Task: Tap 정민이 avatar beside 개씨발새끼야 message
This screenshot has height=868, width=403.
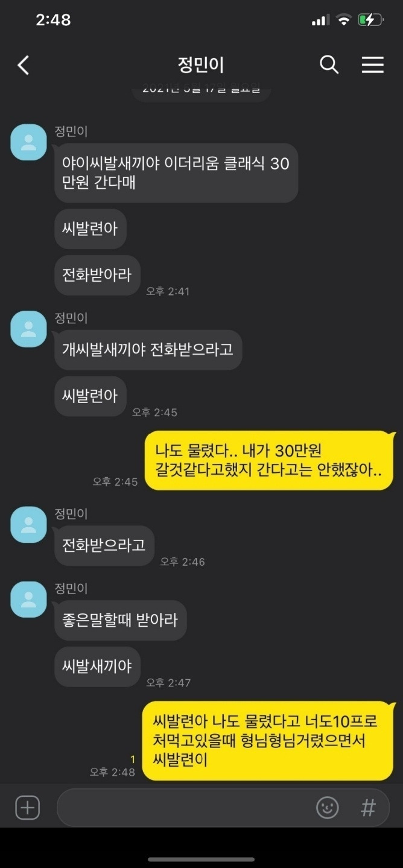Action: [x=28, y=329]
